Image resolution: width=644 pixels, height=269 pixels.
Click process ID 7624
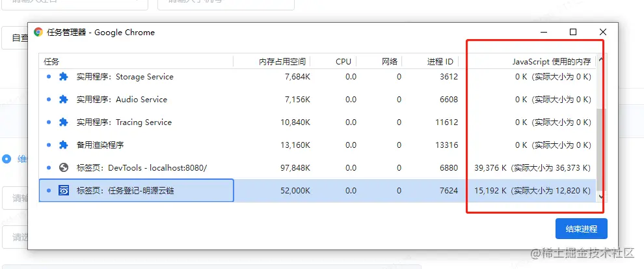[x=448, y=190]
